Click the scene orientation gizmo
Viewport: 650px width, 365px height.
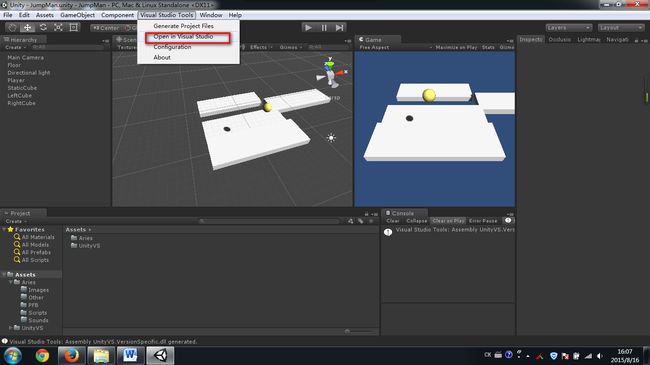click(x=331, y=72)
